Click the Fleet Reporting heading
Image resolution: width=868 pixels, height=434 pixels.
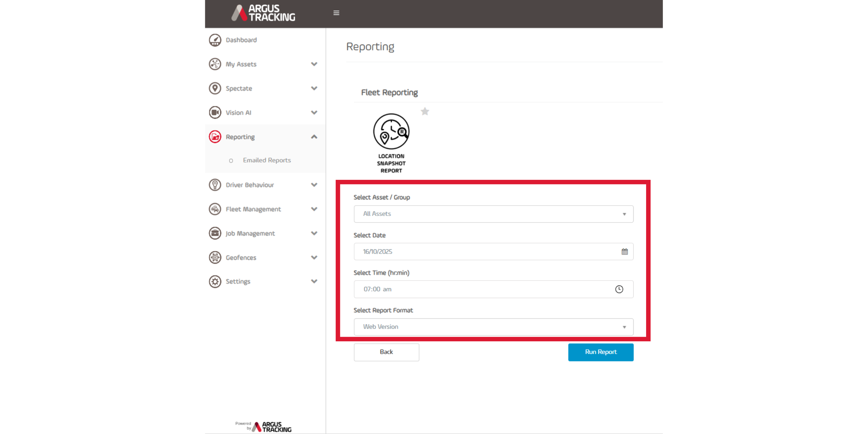coord(389,92)
